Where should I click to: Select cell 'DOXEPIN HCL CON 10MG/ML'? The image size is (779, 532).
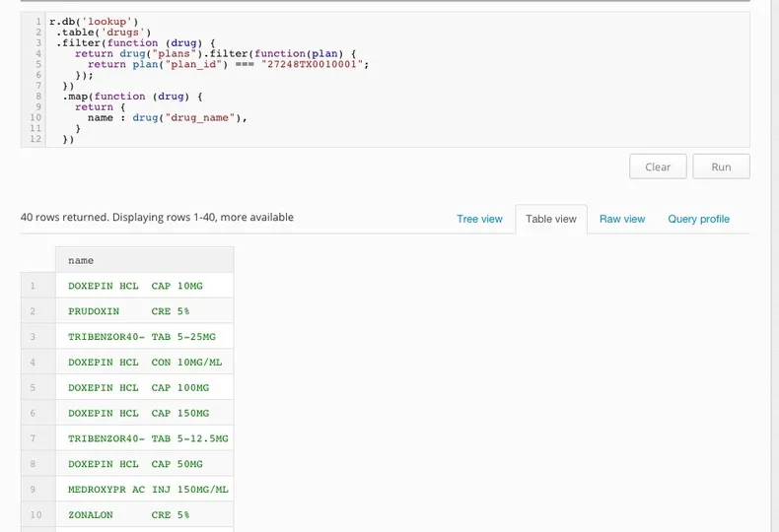point(145,363)
